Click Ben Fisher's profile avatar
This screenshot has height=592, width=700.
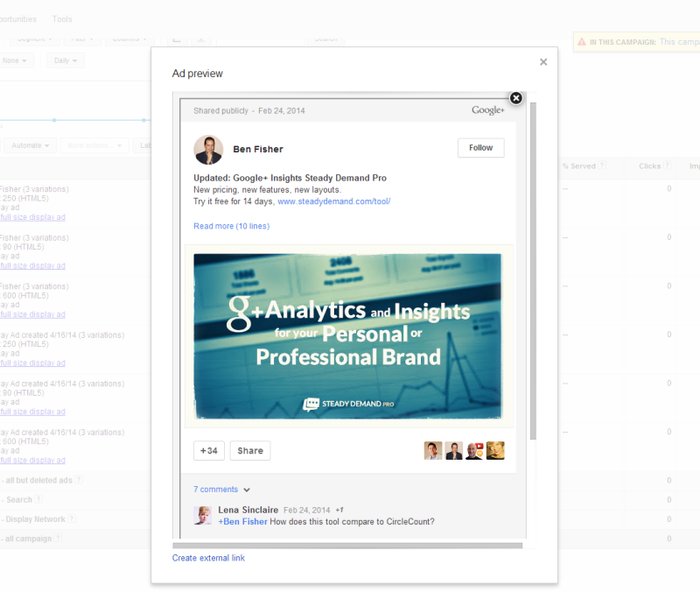(208, 149)
